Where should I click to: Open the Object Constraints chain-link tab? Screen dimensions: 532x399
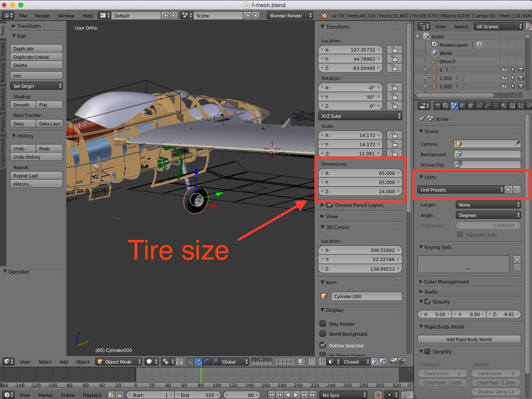(479, 106)
